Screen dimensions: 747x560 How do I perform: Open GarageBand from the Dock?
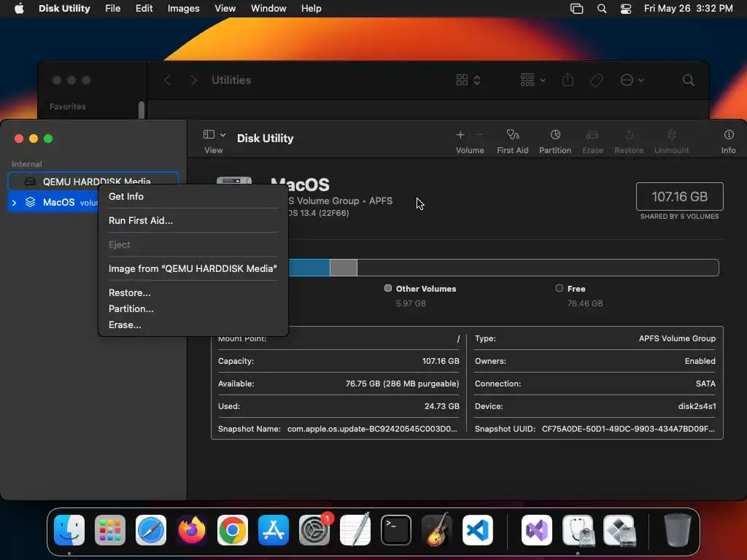tap(437, 530)
